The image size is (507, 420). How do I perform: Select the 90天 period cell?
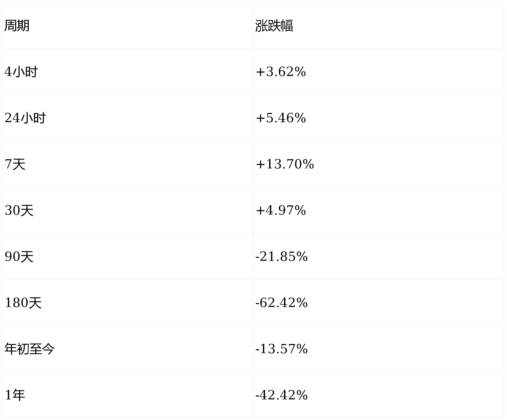pyautogui.click(x=19, y=257)
